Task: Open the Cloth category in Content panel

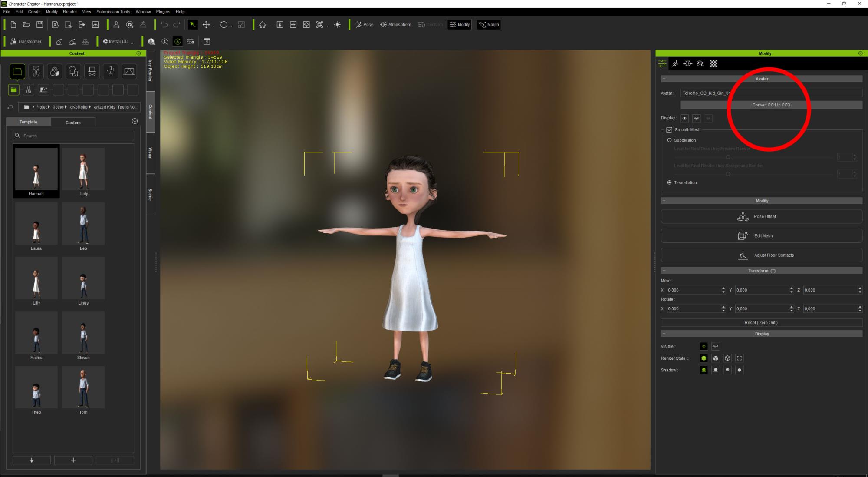Action: 73,71
